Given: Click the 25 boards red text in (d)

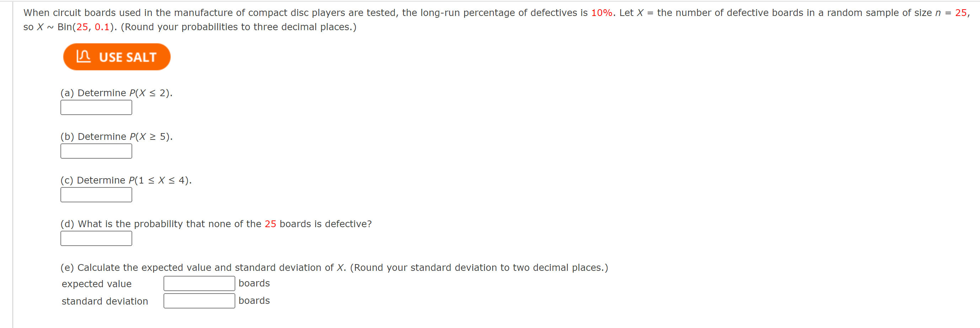Looking at the screenshot, I should (x=271, y=224).
